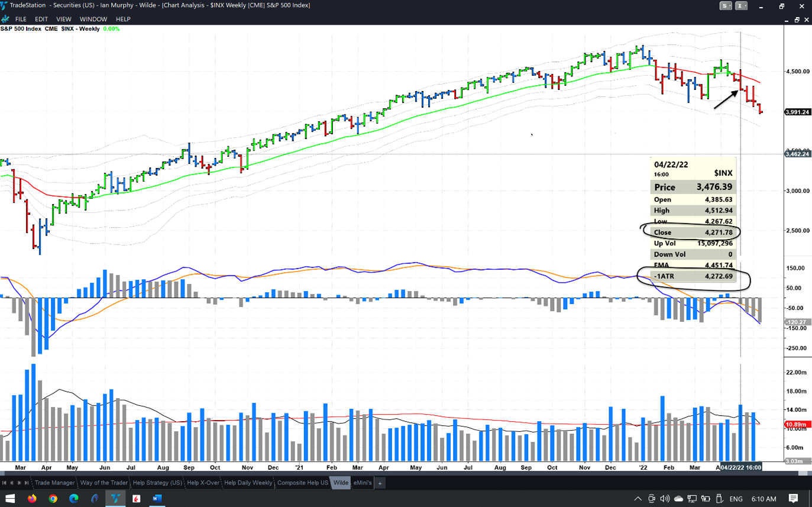Open the FILE menu
This screenshot has height=507, width=812.
click(21, 20)
